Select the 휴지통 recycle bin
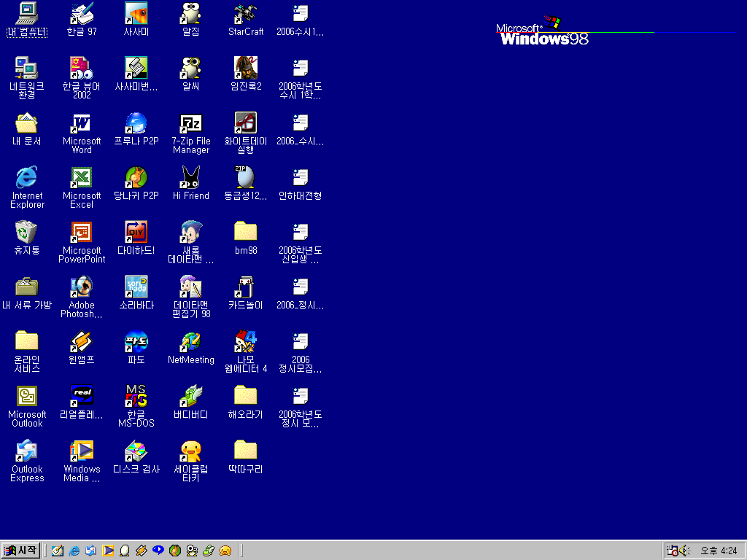 [x=27, y=238]
